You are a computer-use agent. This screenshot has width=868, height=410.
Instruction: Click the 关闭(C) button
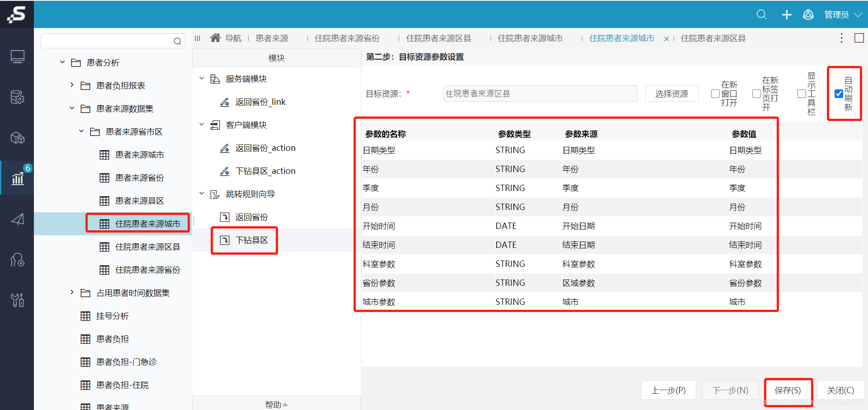tap(841, 391)
